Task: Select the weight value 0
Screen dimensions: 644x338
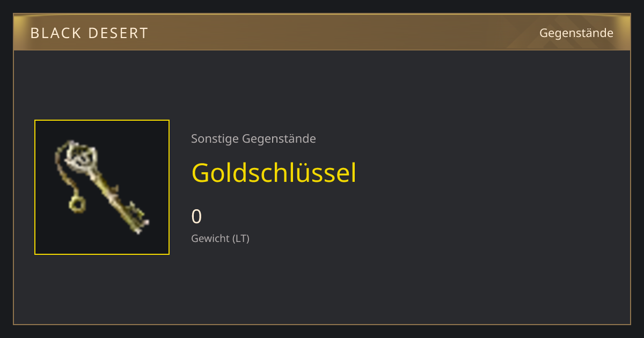Action: pyautogui.click(x=196, y=217)
